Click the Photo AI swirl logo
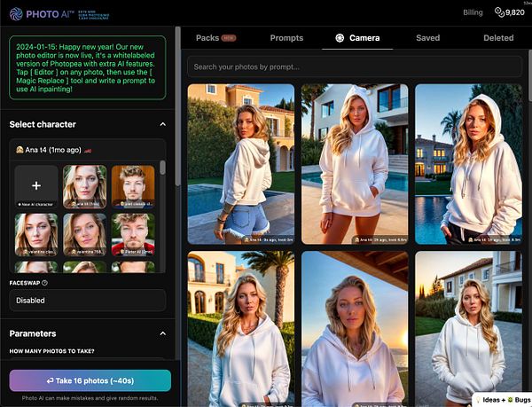This screenshot has width=532, height=407. tap(16, 14)
